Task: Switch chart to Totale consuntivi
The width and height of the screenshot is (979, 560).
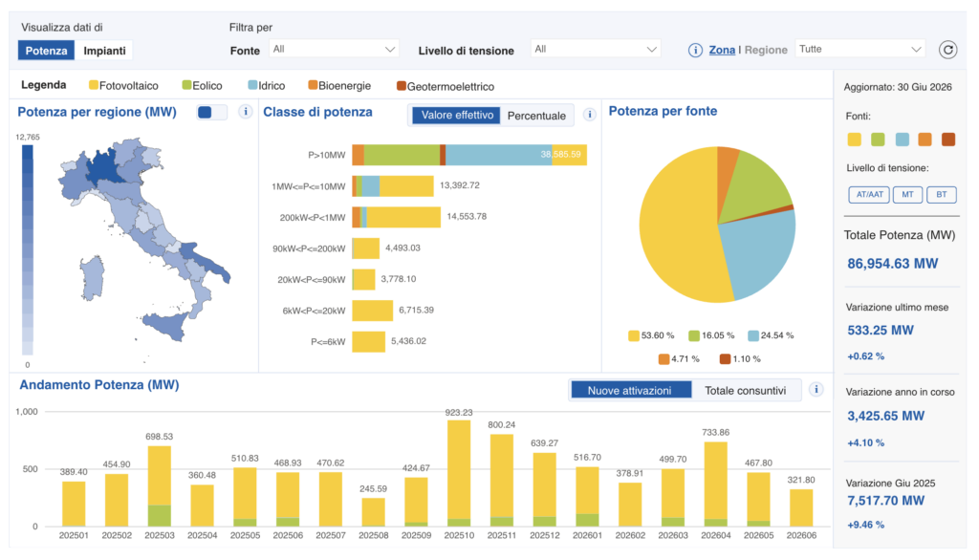Action: point(745,391)
